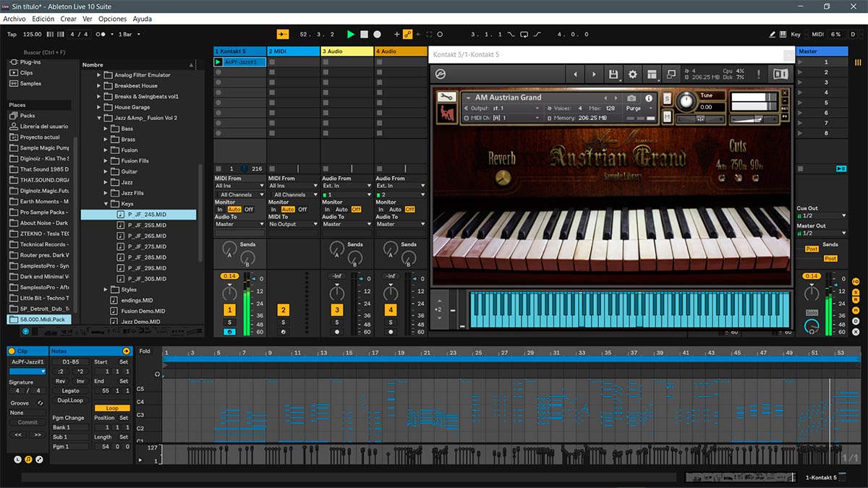The width and height of the screenshot is (868, 488).
Task: Click the Fold button
Action: [x=145, y=351]
